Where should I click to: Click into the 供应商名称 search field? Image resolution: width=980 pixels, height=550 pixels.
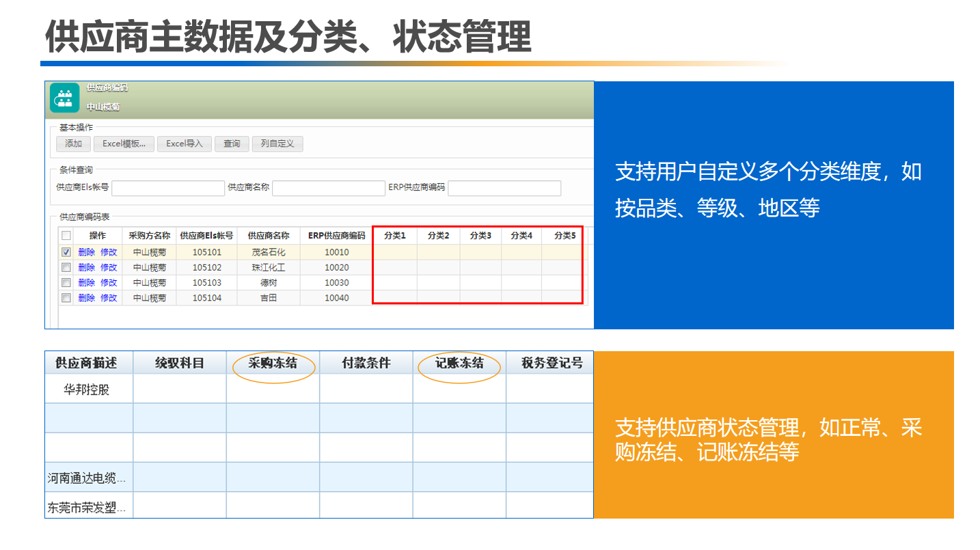pos(329,188)
